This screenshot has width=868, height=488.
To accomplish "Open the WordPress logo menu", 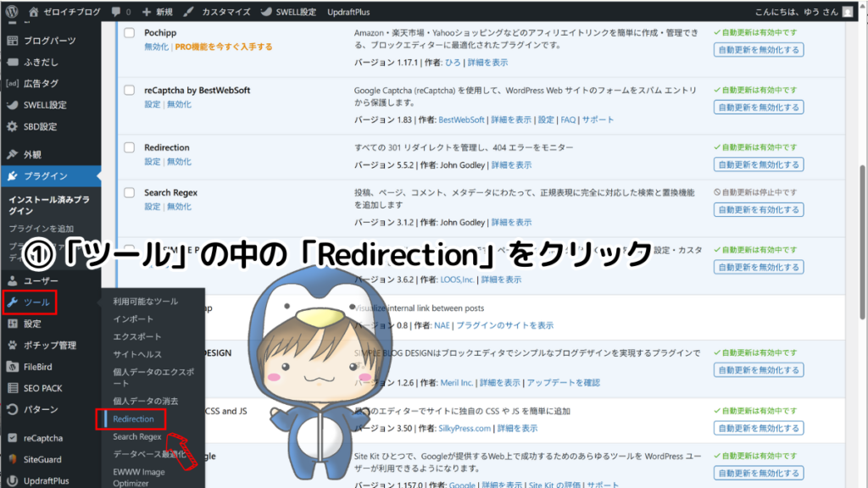I will (x=12, y=12).
